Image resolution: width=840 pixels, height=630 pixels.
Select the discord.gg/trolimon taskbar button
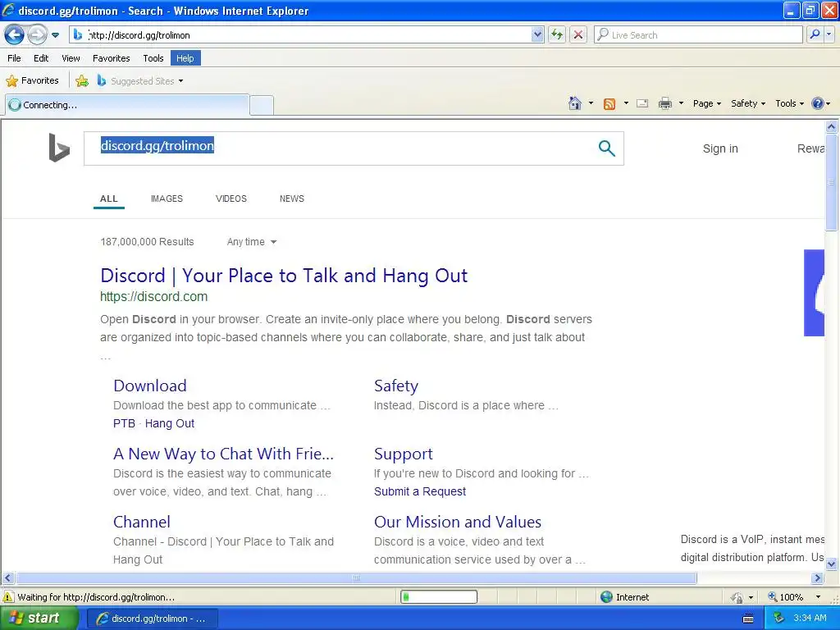click(x=152, y=619)
